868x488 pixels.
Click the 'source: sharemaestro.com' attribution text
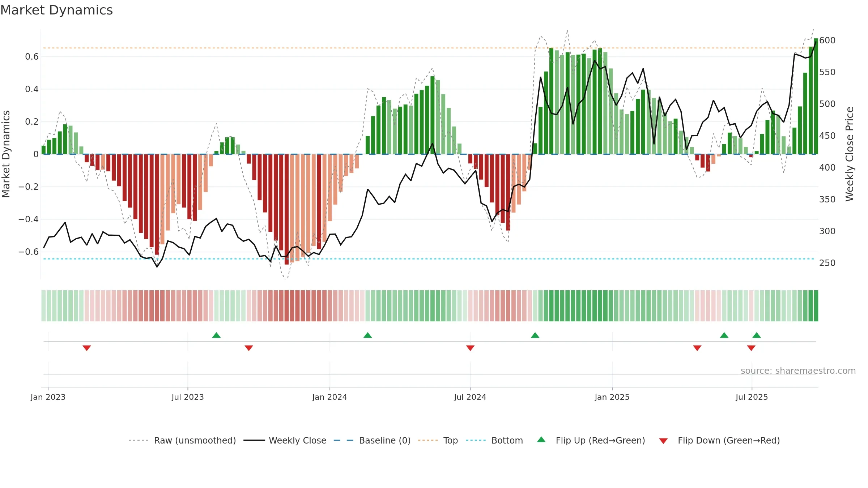click(x=798, y=371)
